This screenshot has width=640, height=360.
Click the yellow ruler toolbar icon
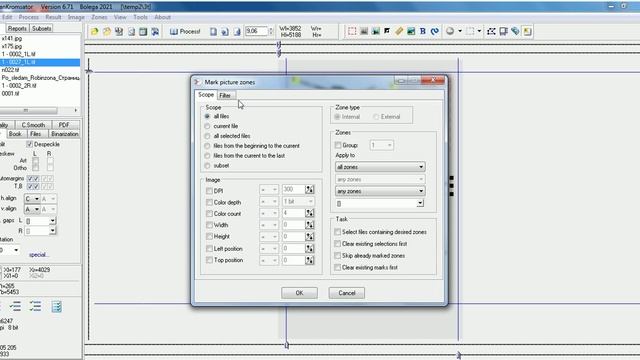pos(399,31)
